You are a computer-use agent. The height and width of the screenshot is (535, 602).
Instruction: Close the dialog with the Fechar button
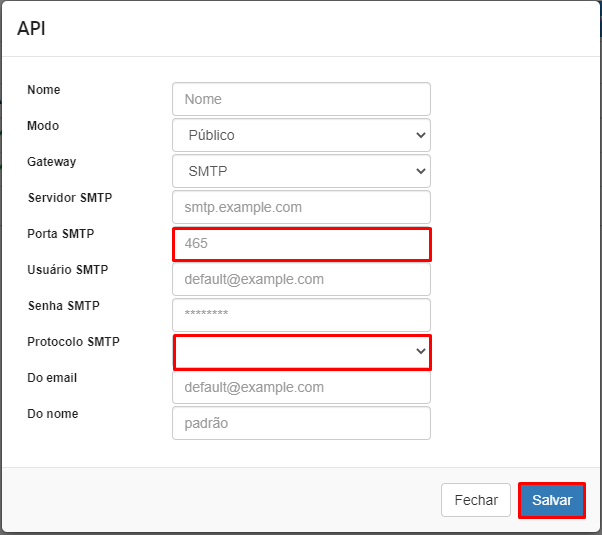(476, 500)
